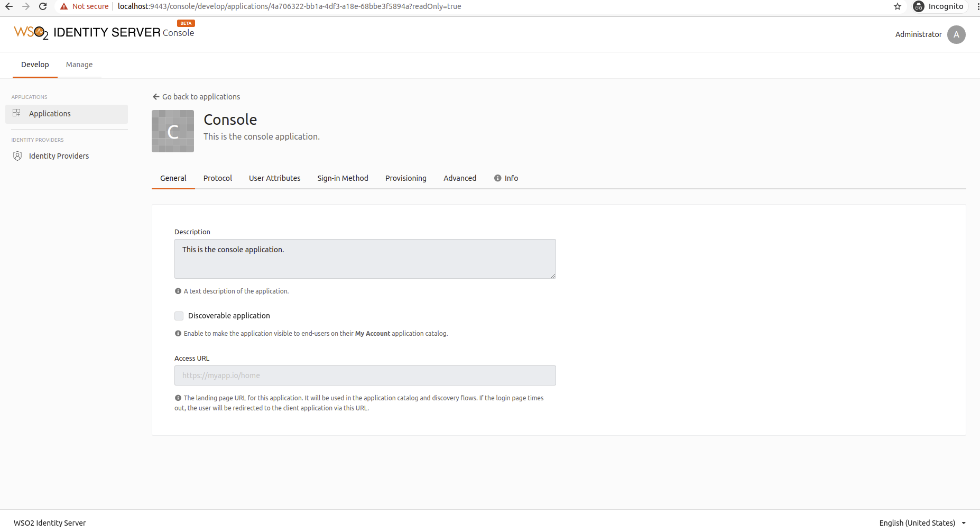Viewport: 980px width, 532px height.
Task: Go back to applications link
Action: click(196, 97)
